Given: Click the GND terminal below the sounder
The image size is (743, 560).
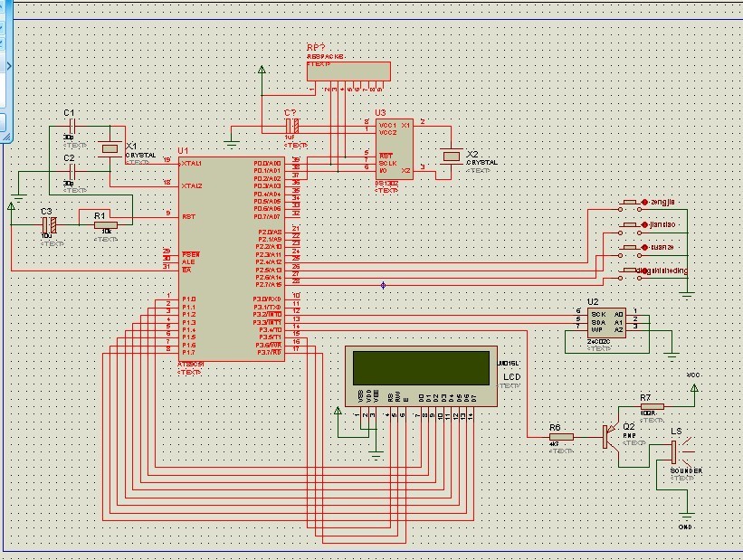Looking at the screenshot, I should [686, 514].
